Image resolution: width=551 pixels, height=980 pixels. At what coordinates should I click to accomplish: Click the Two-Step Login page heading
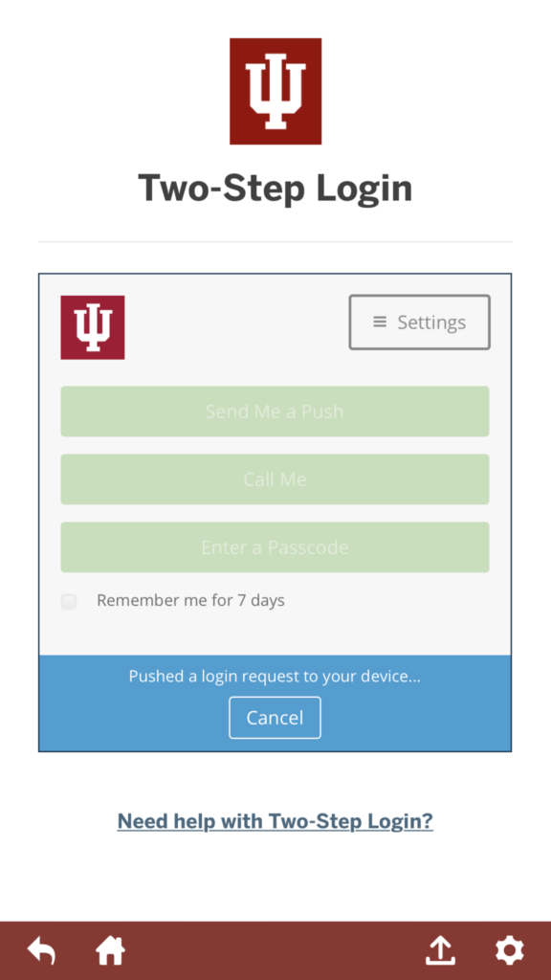pyautogui.click(x=275, y=189)
